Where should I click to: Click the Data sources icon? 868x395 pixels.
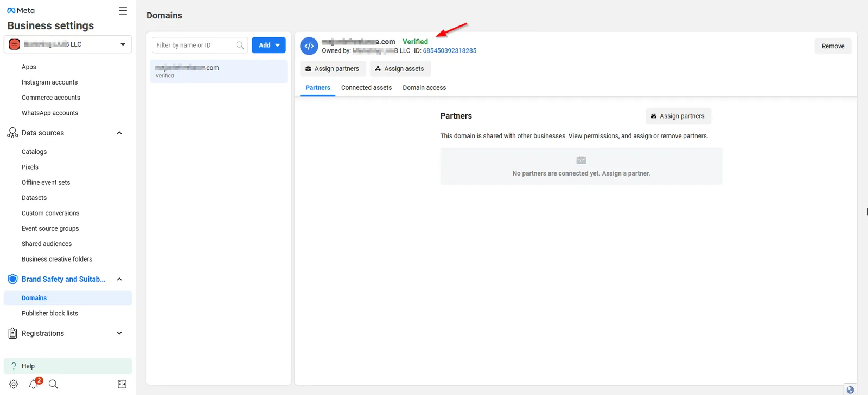pyautogui.click(x=12, y=133)
